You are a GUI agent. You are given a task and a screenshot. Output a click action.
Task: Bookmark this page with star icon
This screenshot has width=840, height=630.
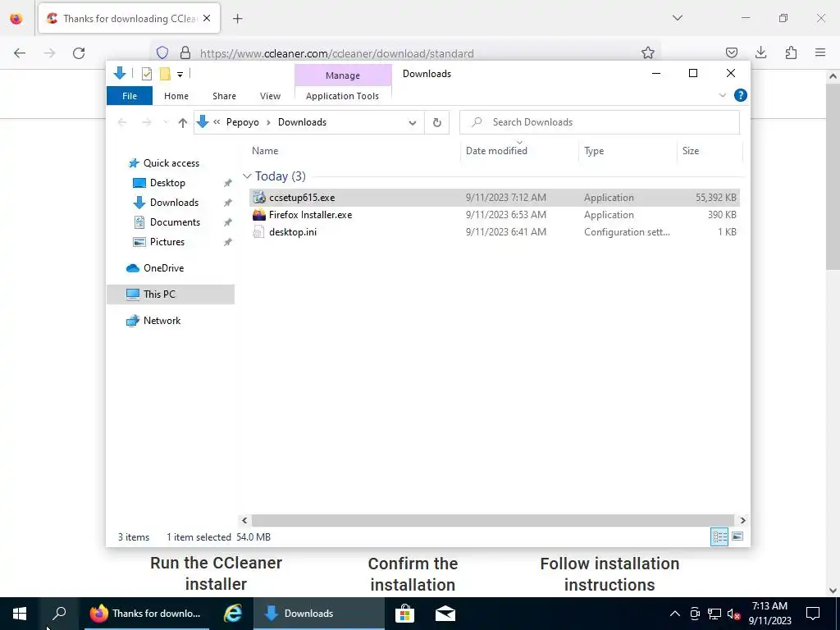(648, 53)
